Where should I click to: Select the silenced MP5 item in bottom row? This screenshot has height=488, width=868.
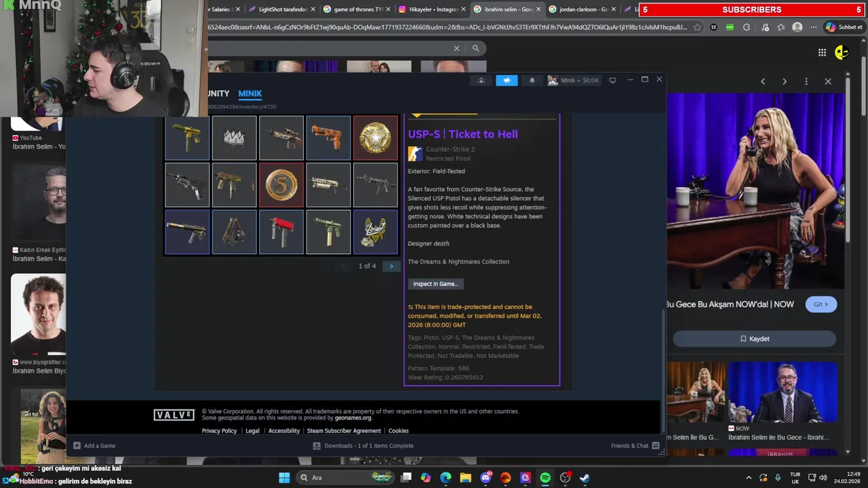coord(187,232)
